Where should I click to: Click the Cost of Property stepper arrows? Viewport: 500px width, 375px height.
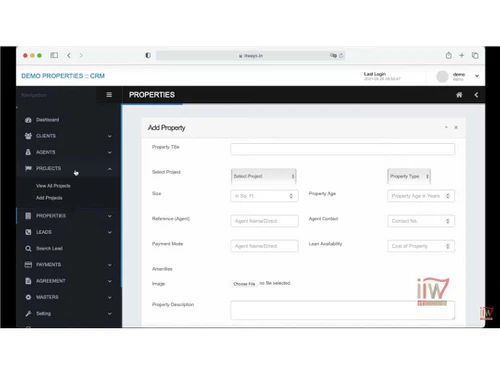point(448,246)
